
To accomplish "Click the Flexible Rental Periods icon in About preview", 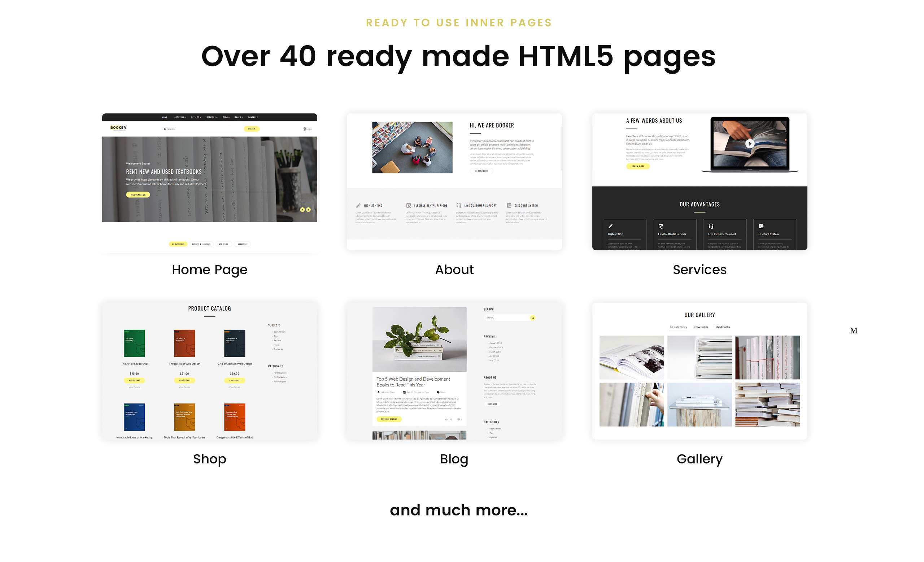I will click(x=409, y=206).
